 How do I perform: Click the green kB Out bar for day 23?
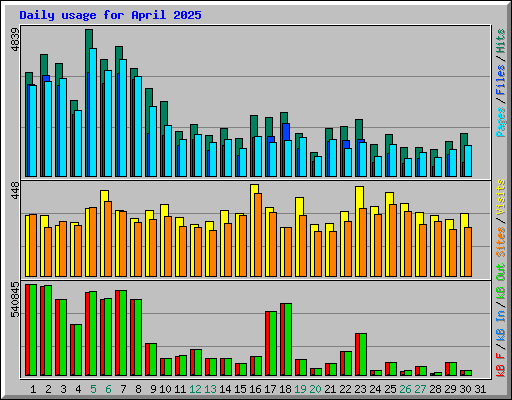[x=363, y=355]
